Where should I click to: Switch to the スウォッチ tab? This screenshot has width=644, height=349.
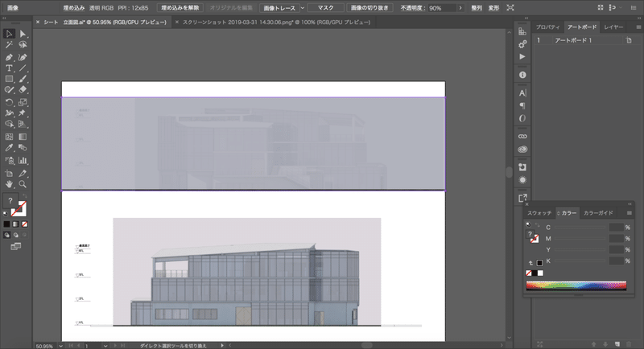(539, 213)
